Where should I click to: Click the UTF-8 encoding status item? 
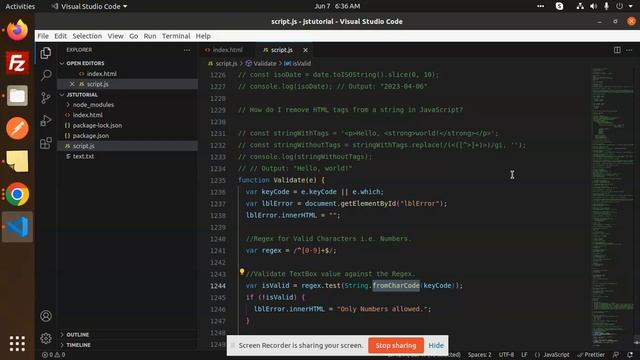pos(507,355)
